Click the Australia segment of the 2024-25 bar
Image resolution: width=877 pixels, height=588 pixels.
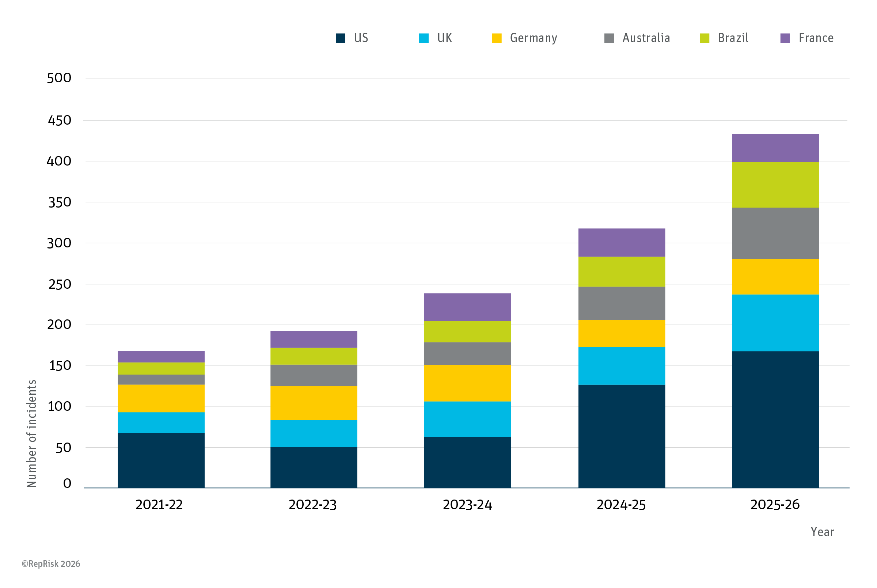tap(622, 303)
